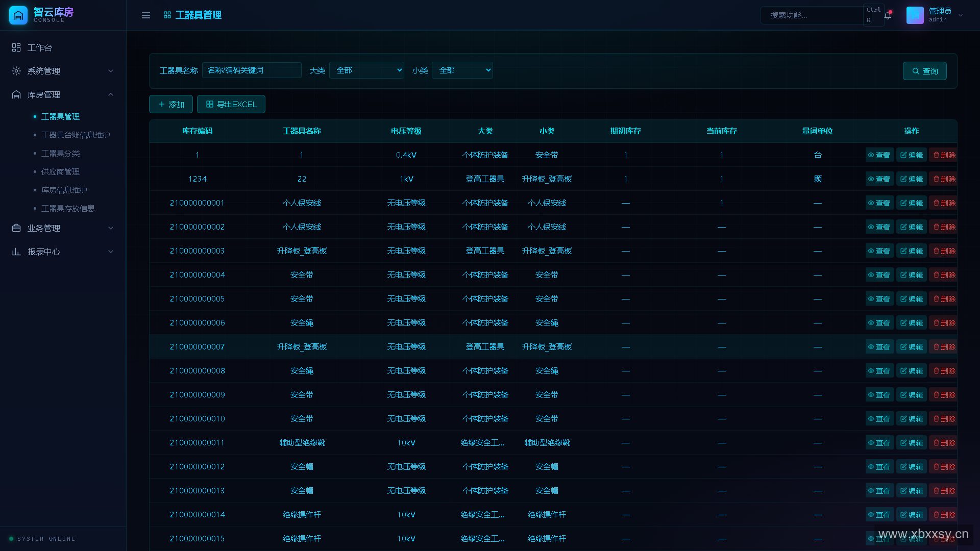View row 210000000012 details
The width and height of the screenshot is (980, 551).
pyautogui.click(x=879, y=467)
